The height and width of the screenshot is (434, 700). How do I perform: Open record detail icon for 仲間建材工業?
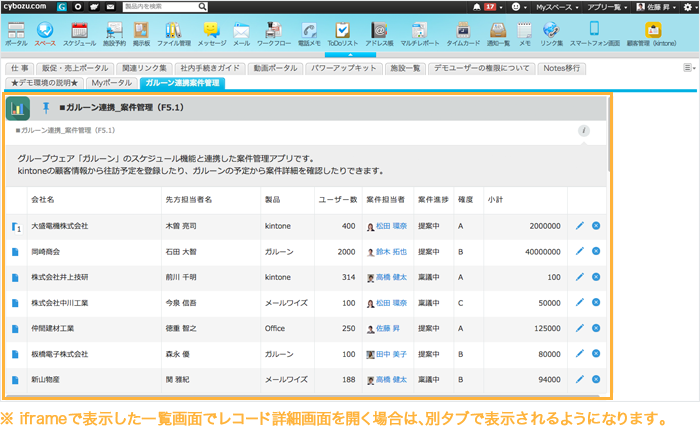15,328
